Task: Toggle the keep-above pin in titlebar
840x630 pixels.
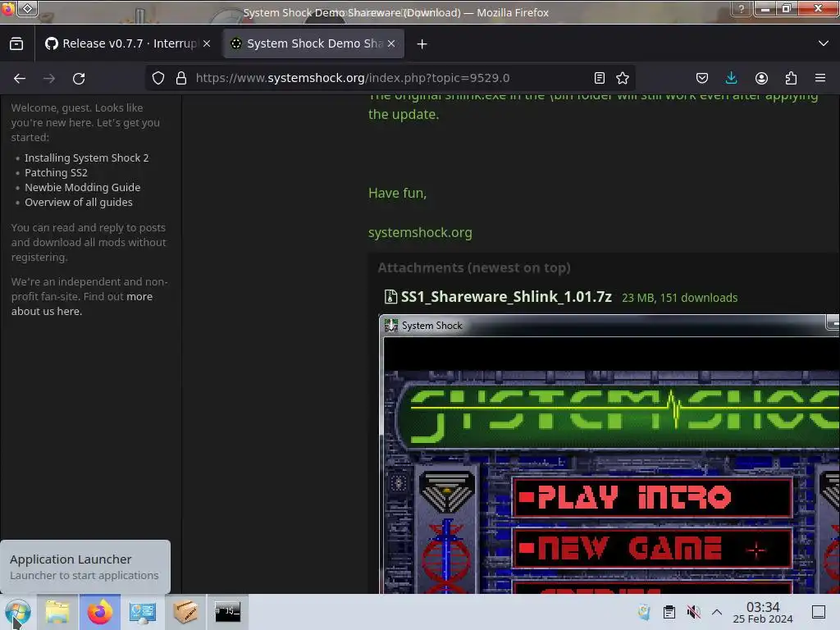Action: (27, 8)
